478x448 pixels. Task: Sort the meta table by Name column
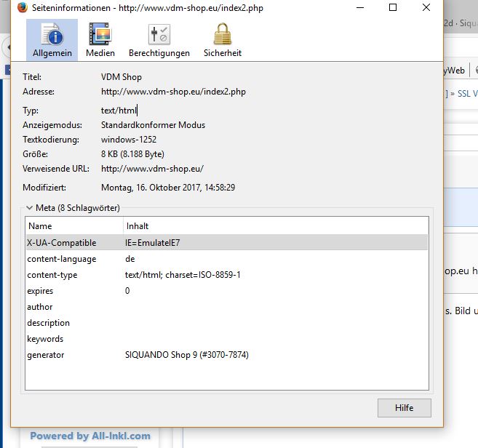[x=73, y=226]
